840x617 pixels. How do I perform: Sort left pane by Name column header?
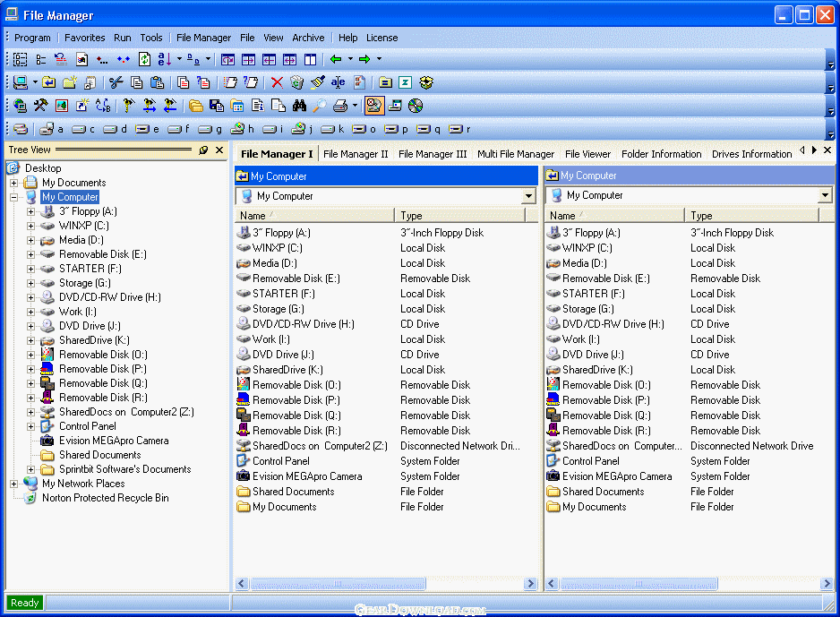point(314,215)
